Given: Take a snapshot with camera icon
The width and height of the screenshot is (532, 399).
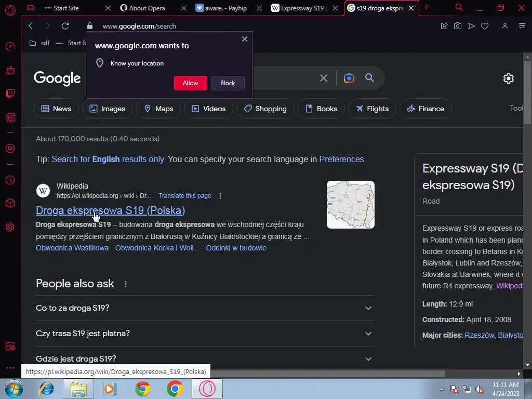Looking at the screenshot, I should [457, 26].
